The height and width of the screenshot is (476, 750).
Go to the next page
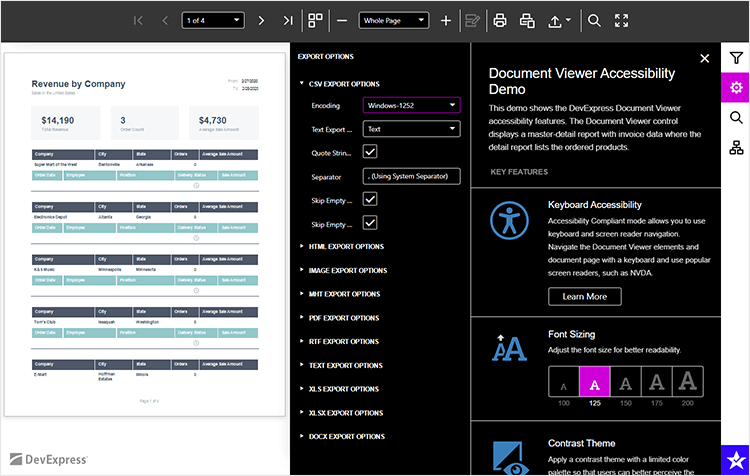point(261,21)
